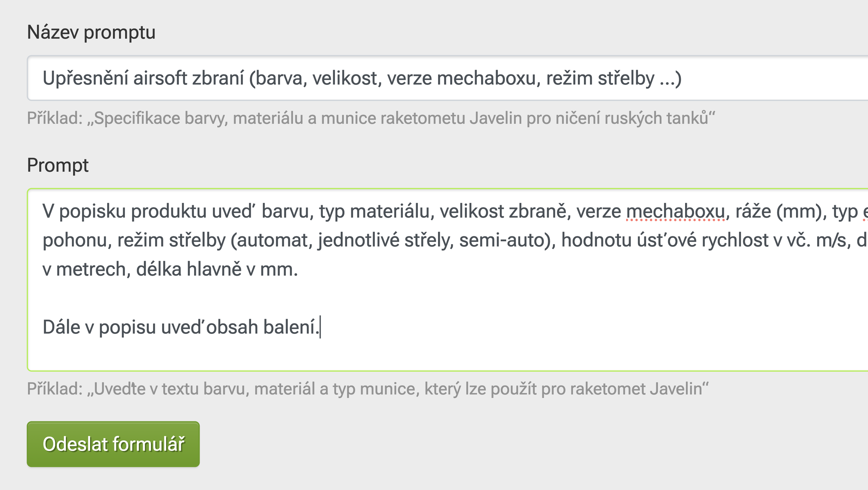
Task: Click "režim střelby" inside the name field
Action: [x=600, y=78]
